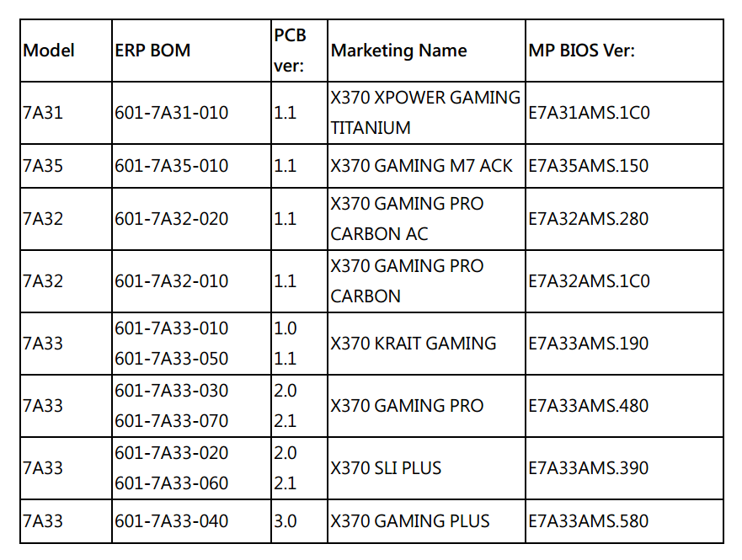Click the Model column header
This screenshot has width=742, height=560.
pos(49,51)
